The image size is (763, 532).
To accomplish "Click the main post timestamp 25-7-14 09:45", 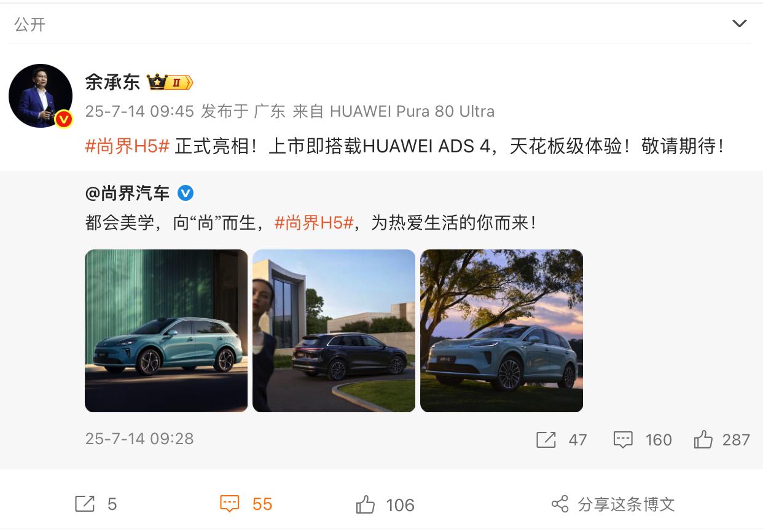I will (x=139, y=111).
